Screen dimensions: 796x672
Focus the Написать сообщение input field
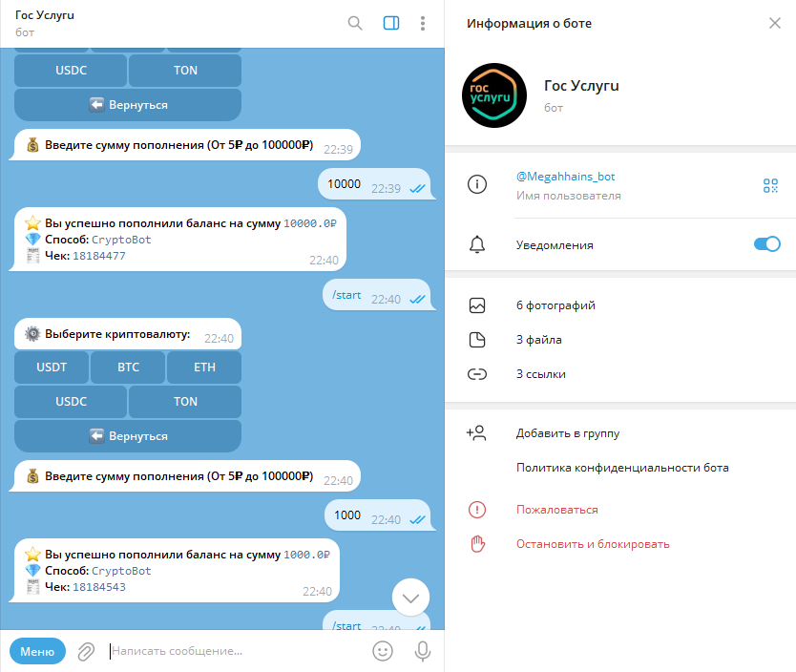point(236,651)
